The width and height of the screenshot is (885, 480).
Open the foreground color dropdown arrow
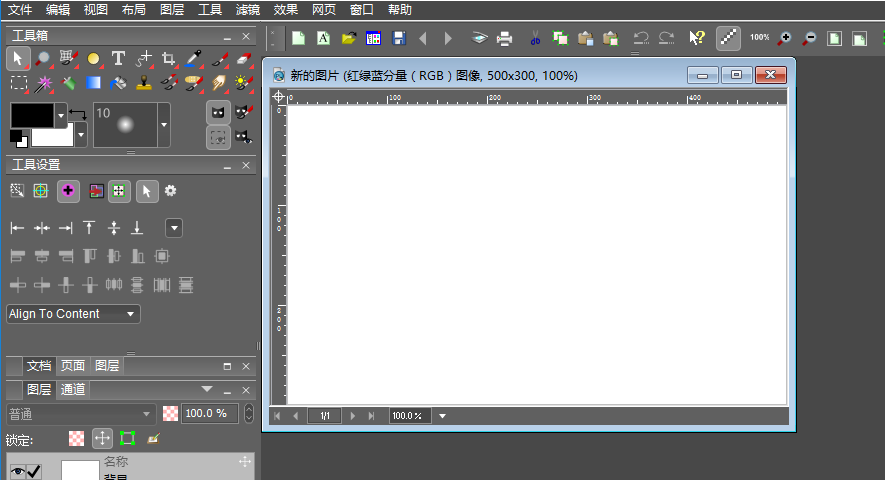61,116
